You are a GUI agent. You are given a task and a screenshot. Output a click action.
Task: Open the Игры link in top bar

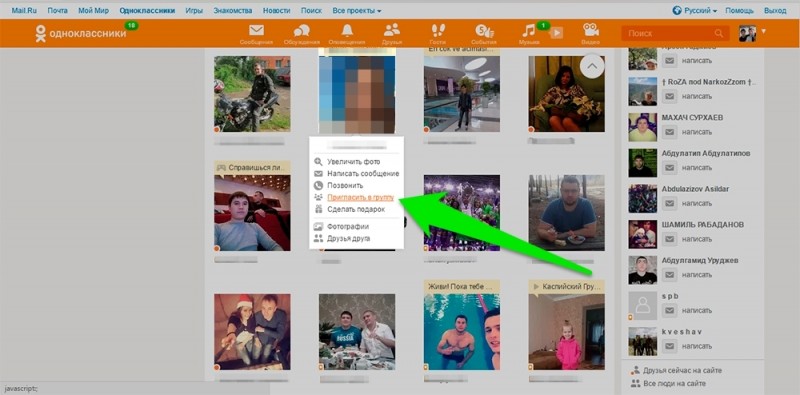194,10
